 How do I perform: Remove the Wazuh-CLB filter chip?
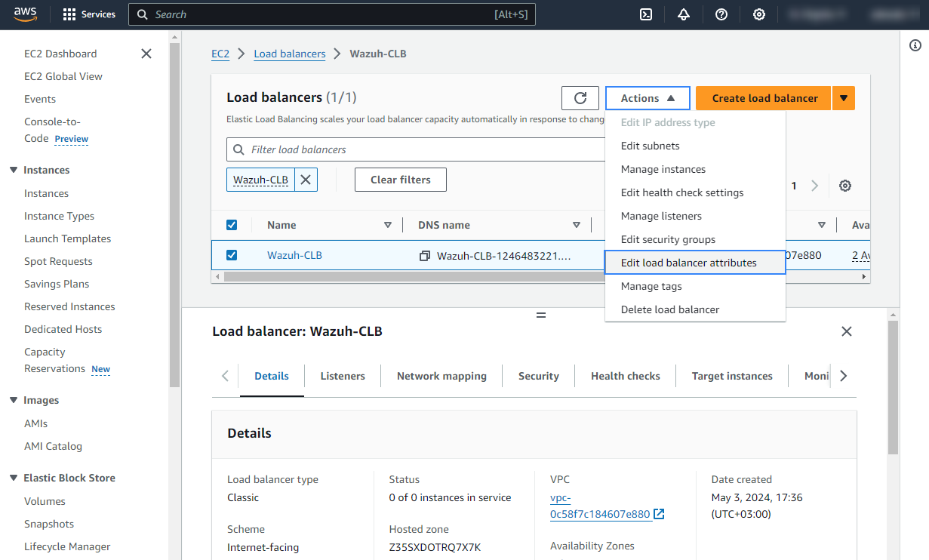tap(306, 180)
